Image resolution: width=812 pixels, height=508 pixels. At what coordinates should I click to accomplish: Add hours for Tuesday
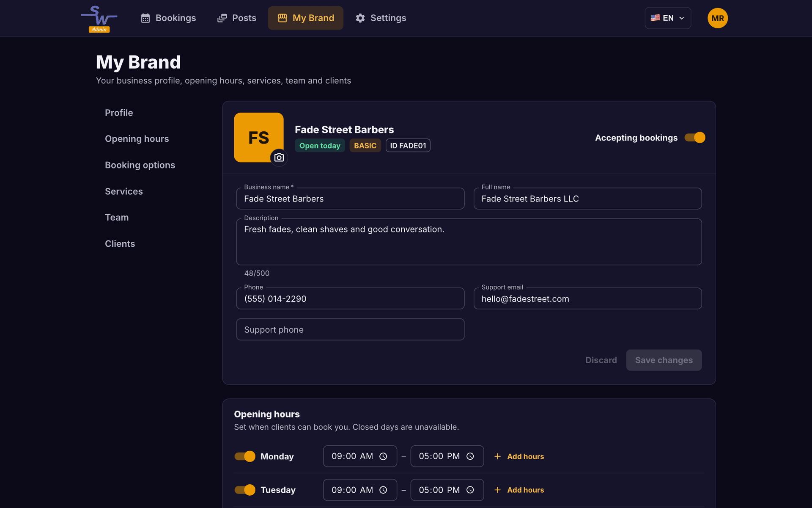coord(519,490)
